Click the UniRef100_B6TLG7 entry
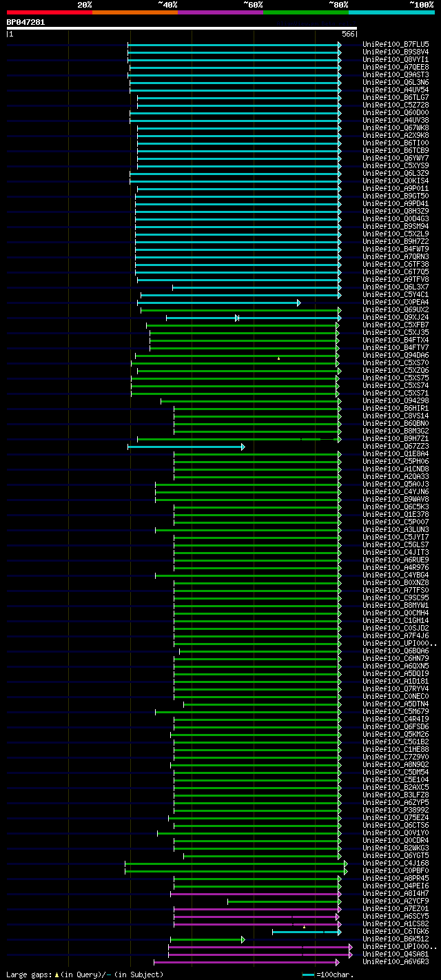Viewport: 441px width, 980px height. click(396, 97)
